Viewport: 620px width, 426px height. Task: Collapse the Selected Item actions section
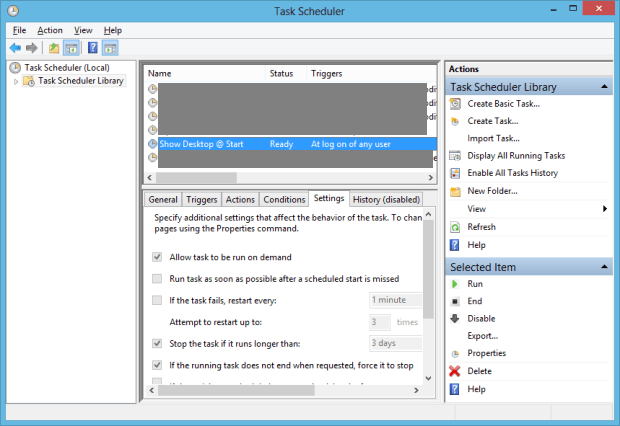point(604,267)
